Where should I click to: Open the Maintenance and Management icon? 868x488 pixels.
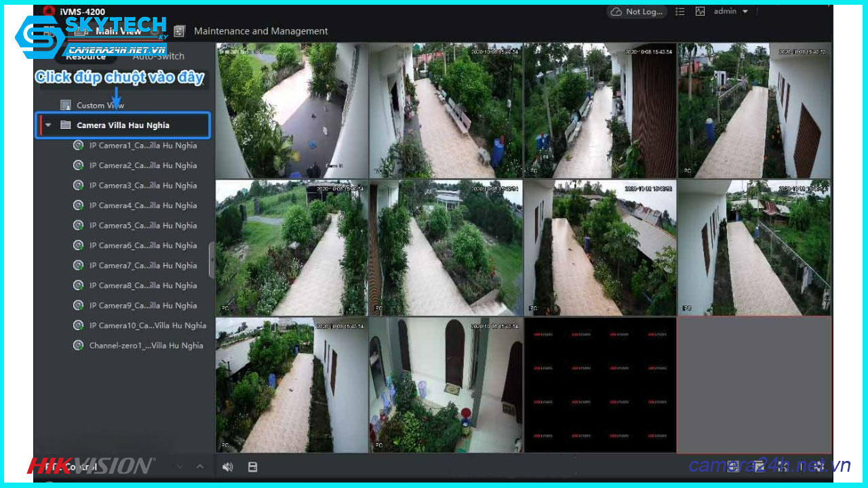[x=179, y=30]
